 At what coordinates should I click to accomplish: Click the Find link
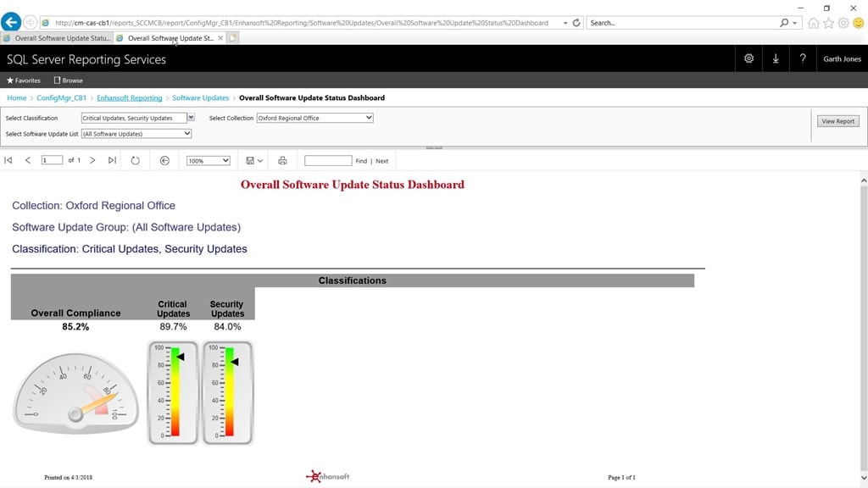tap(361, 161)
